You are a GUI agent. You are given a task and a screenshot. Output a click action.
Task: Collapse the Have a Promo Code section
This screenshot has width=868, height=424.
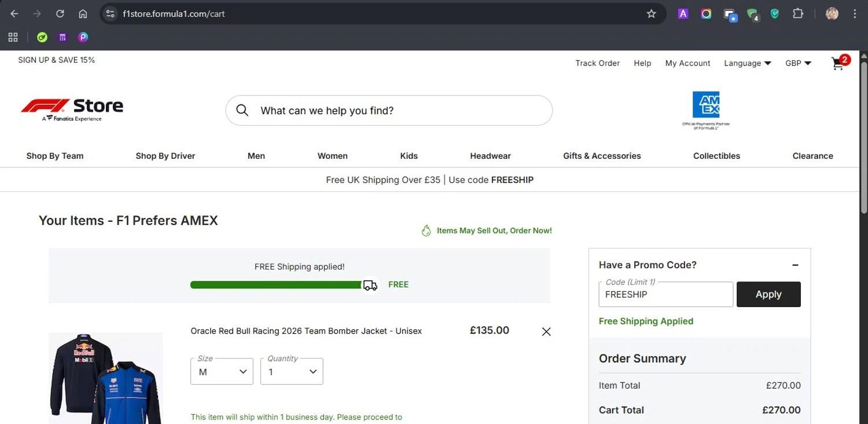[x=795, y=265]
